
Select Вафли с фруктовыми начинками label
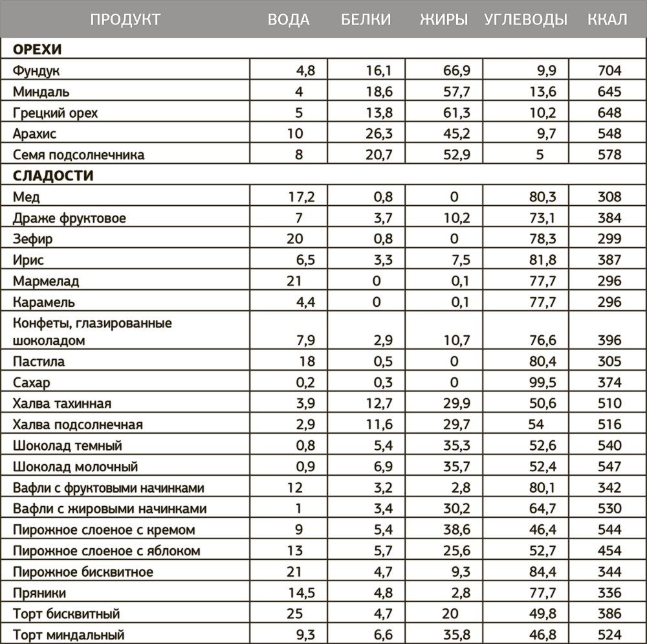coord(108,488)
